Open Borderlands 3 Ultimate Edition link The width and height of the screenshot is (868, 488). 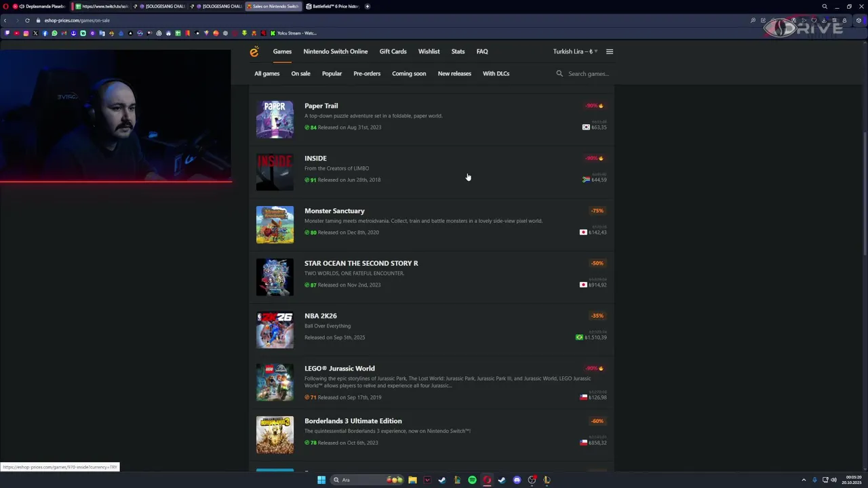[x=353, y=421]
